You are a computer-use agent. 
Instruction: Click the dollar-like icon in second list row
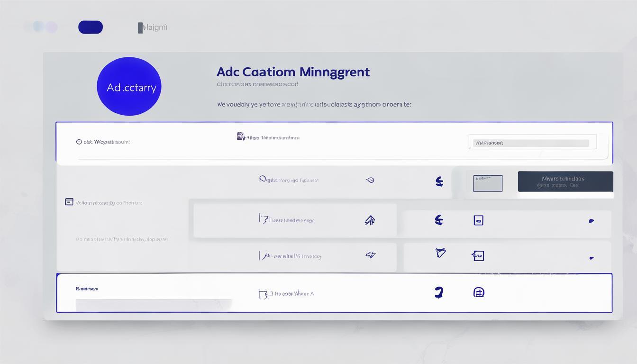pos(439,219)
